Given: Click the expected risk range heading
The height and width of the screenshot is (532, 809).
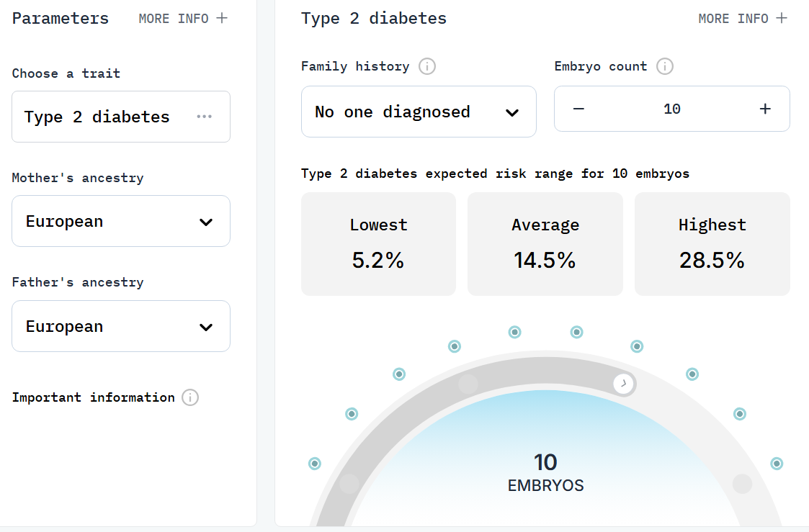Looking at the screenshot, I should [x=496, y=173].
